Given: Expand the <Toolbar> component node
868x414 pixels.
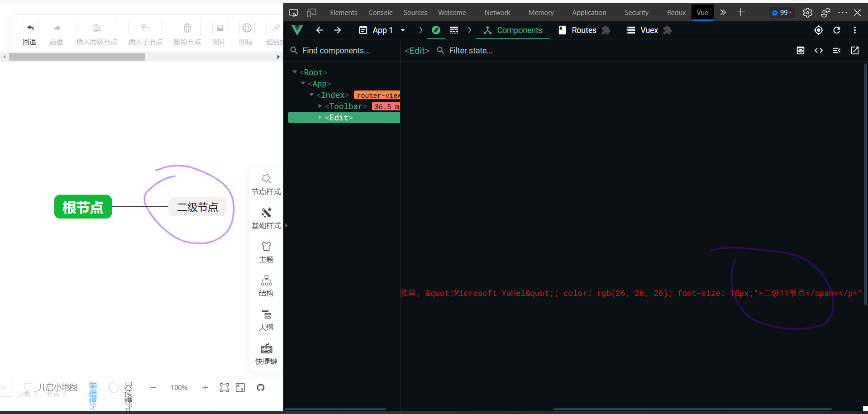Looking at the screenshot, I should (320, 106).
